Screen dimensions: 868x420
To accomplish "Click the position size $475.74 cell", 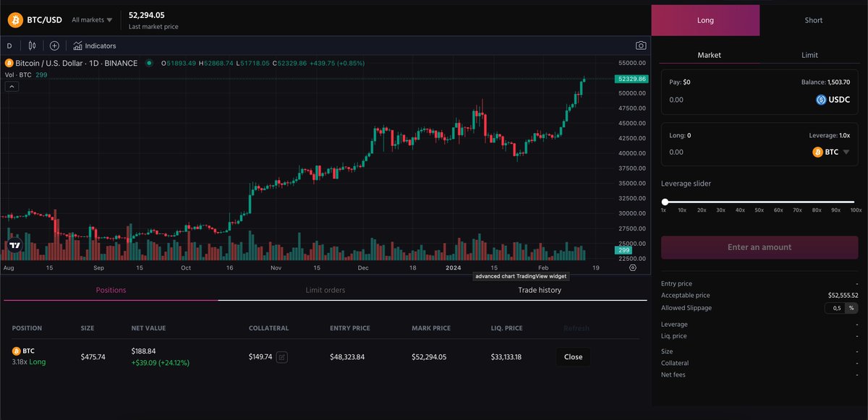I will (x=93, y=356).
